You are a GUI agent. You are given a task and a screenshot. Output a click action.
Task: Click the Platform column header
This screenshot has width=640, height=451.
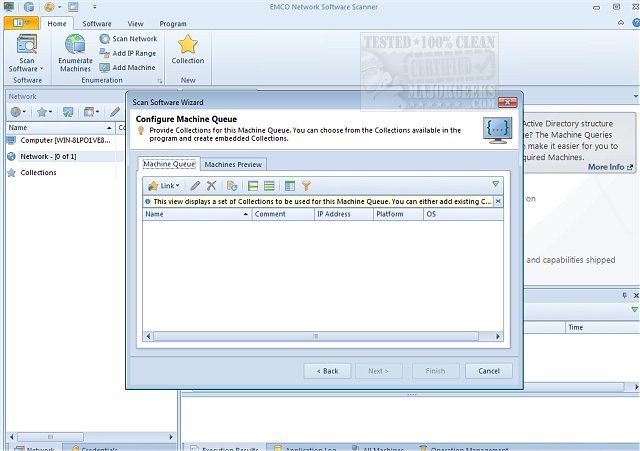coord(398,214)
